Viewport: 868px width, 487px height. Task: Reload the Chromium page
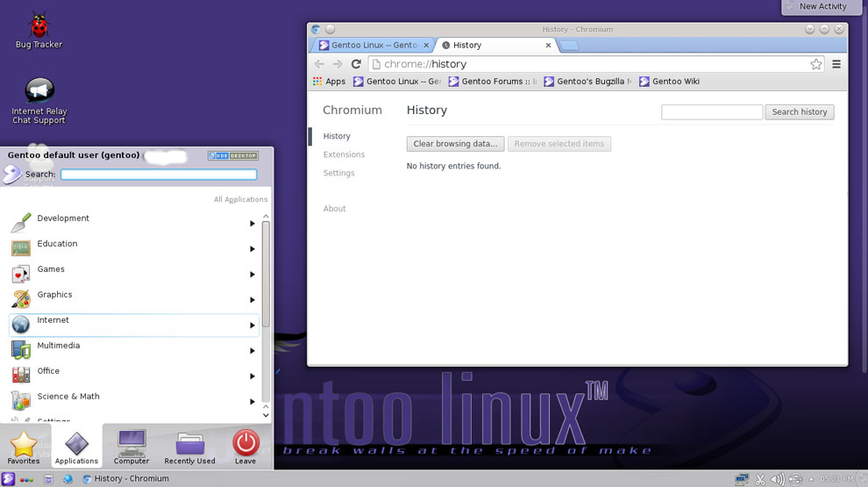coord(356,64)
